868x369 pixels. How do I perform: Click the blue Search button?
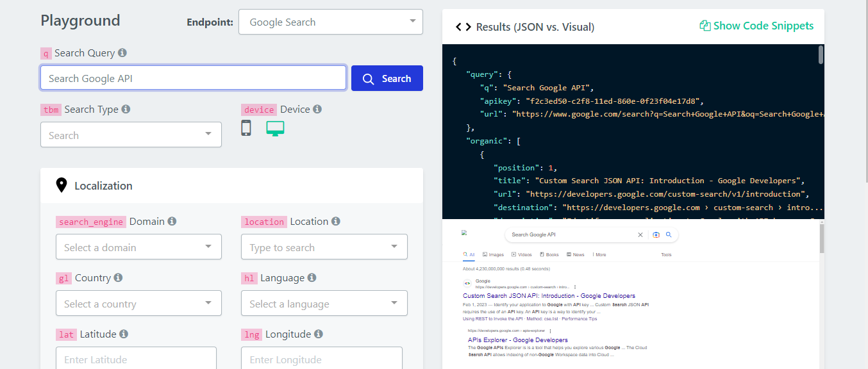click(387, 78)
